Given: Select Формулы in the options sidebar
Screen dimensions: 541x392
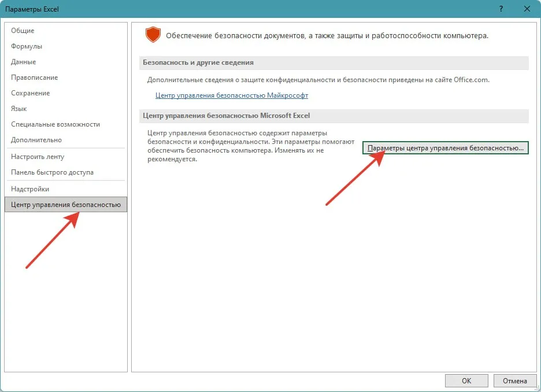Looking at the screenshot, I should point(27,46).
